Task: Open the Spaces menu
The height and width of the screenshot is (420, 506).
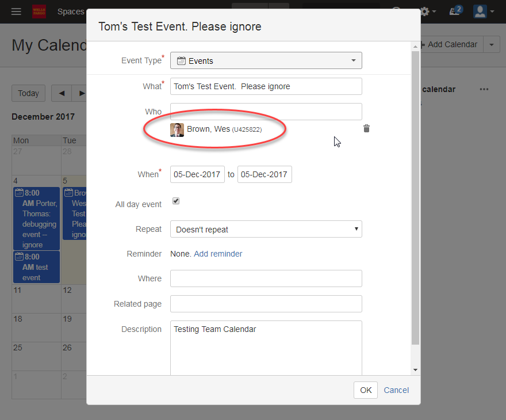Action: [x=71, y=12]
